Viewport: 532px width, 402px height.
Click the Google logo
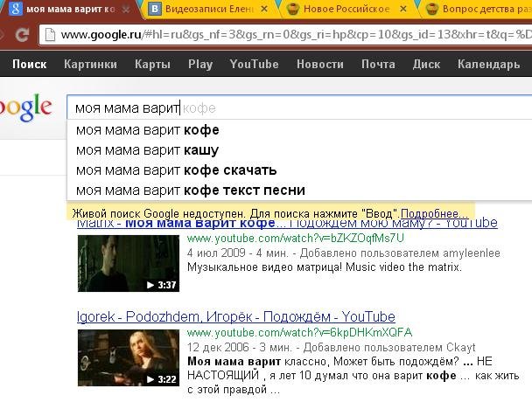(25, 107)
